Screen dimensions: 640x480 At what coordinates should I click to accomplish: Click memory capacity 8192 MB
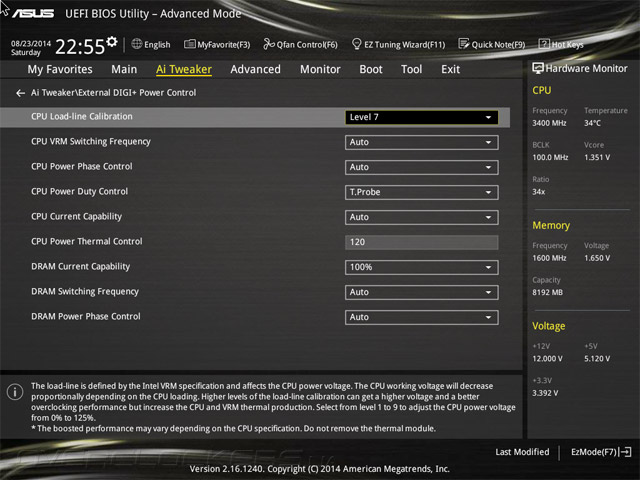pos(547,292)
